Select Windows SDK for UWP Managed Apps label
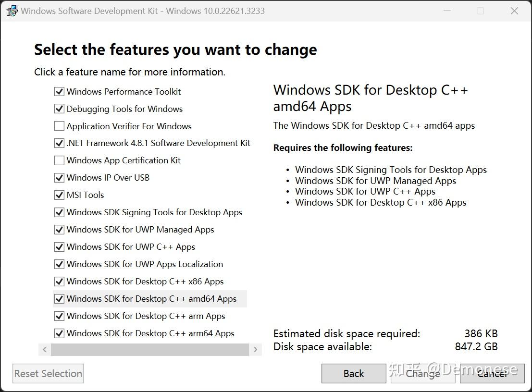Image resolution: width=532 pixels, height=392 pixels. pyautogui.click(x=140, y=230)
